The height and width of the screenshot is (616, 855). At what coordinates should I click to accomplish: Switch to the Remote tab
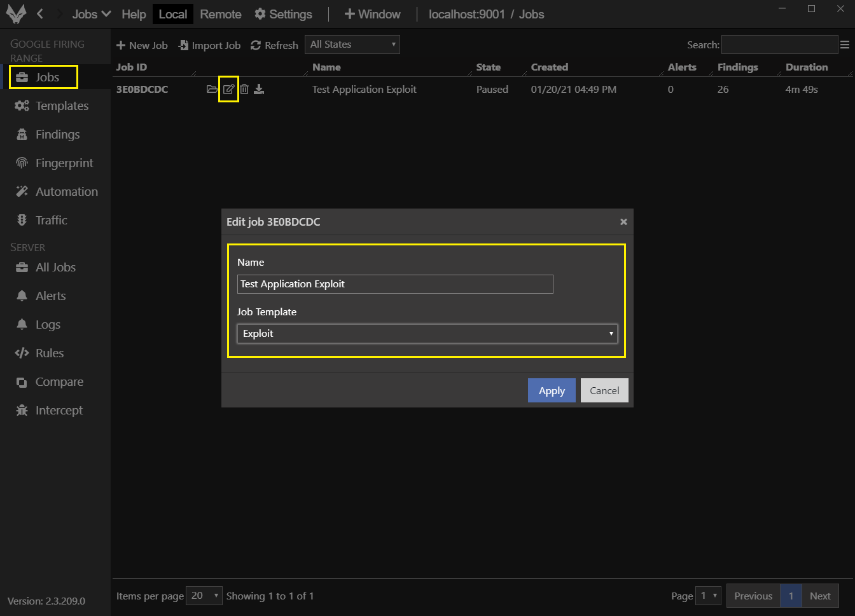(x=221, y=14)
